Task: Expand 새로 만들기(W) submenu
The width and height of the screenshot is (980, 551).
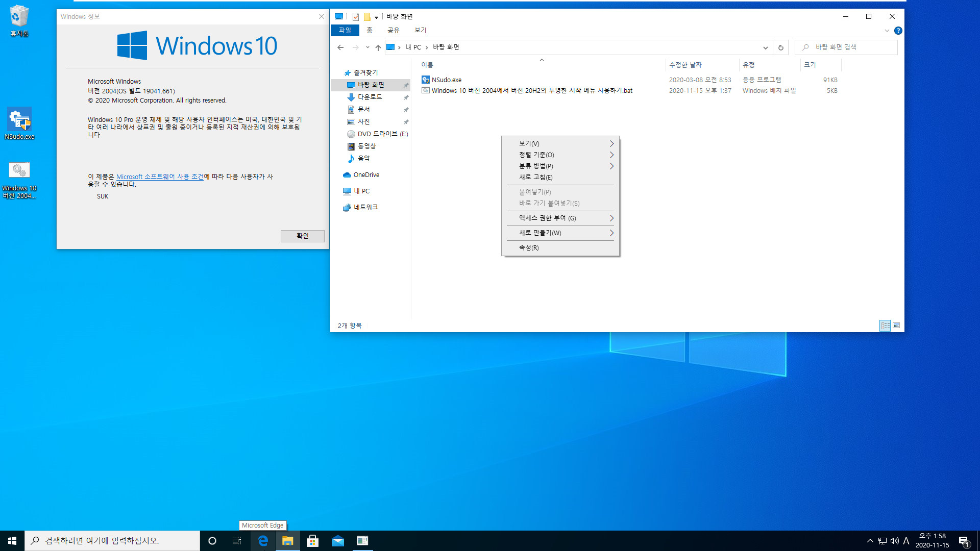Action: [x=560, y=233]
